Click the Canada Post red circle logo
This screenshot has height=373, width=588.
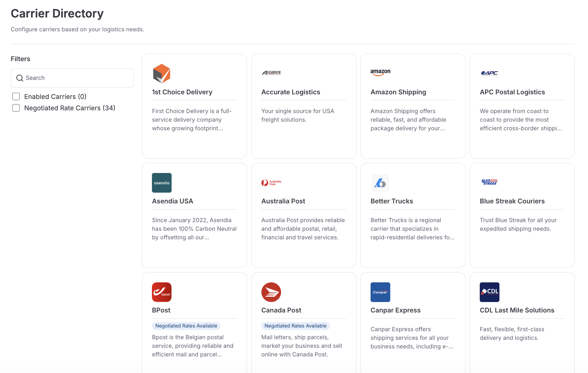(271, 292)
